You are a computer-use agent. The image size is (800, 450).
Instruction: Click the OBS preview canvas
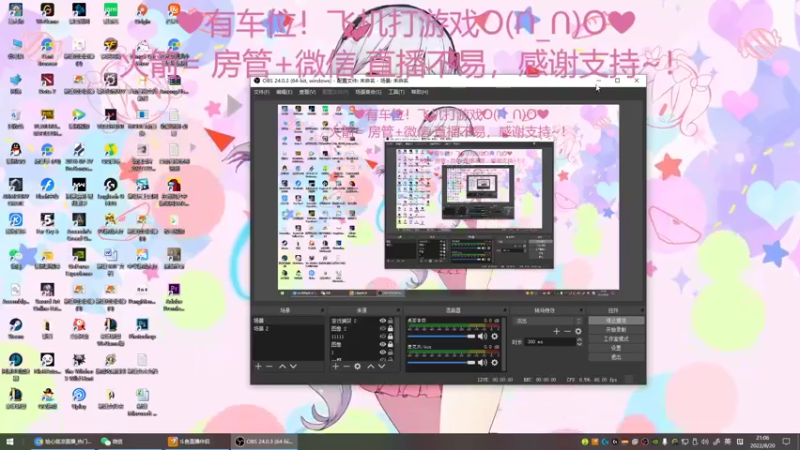click(x=448, y=197)
